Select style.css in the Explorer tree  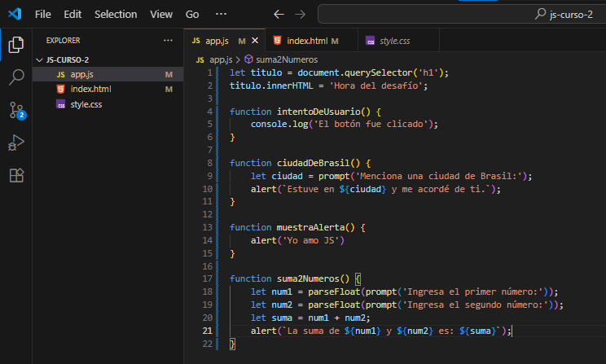click(108, 104)
